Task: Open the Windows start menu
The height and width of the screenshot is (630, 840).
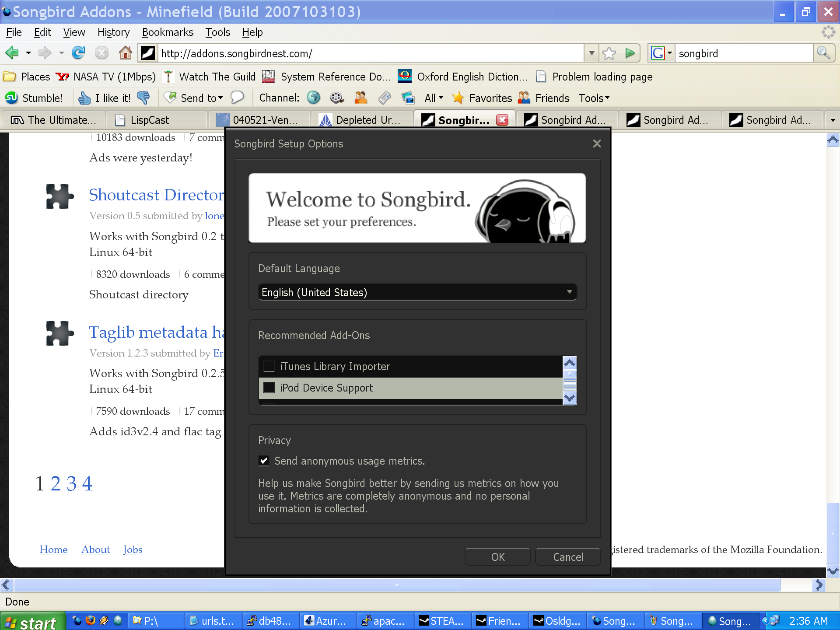Action: coord(32,621)
